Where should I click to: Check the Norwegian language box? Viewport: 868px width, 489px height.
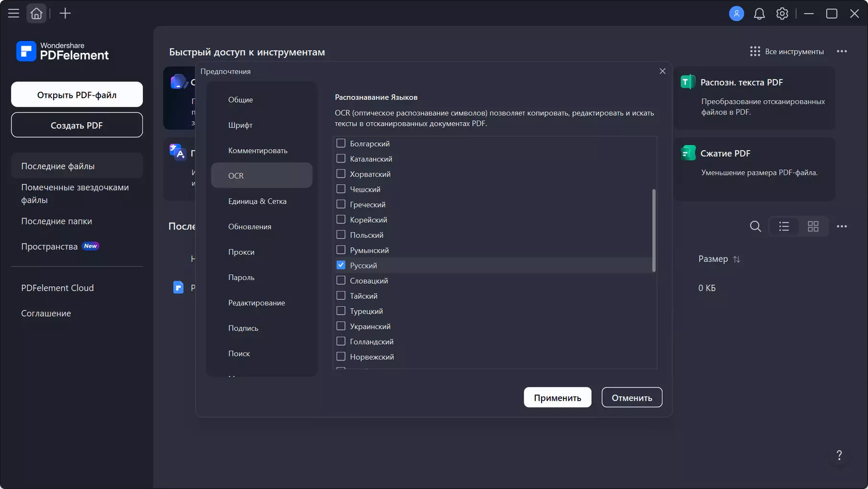[341, 357]
